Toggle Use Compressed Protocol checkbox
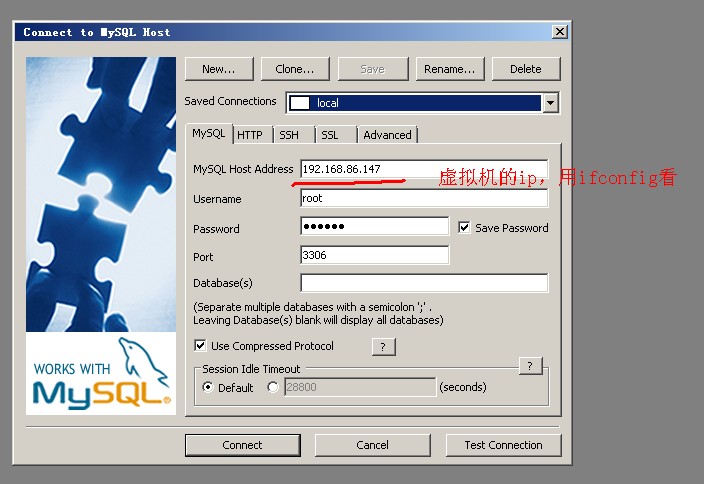The height and width of the screenshot is (484, 704). 200,346
